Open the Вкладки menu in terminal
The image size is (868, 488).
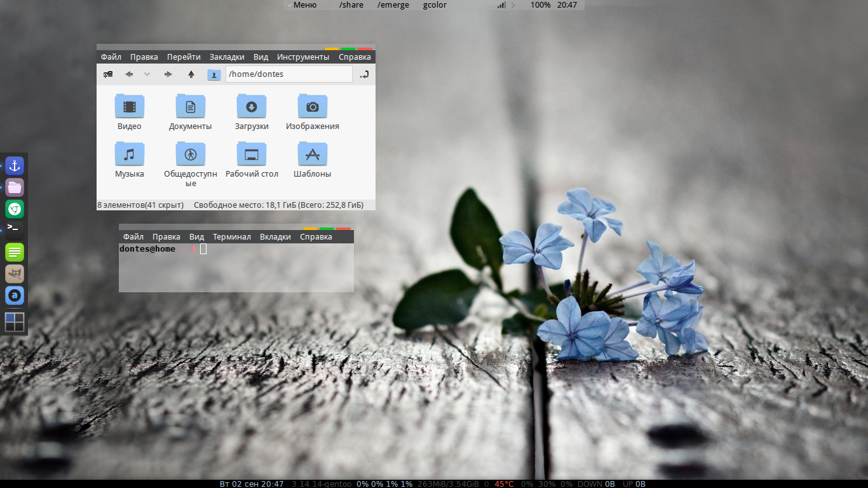pos(275,237)
